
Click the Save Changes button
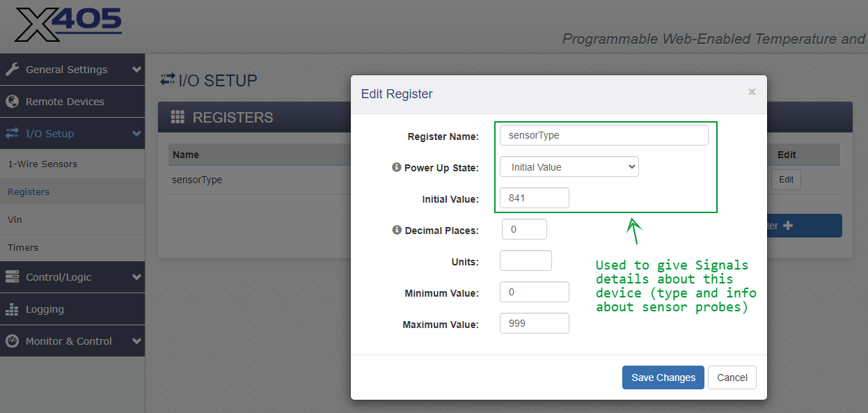tap(663, 377)
